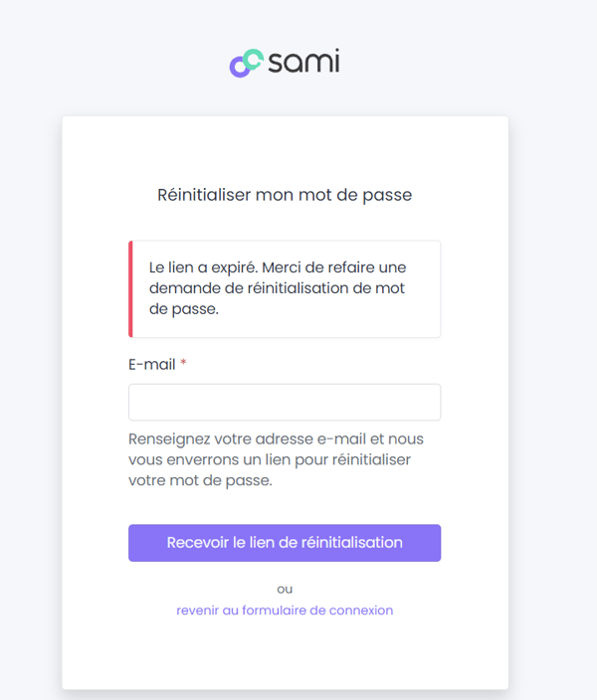Click the Réinitialiser mon mot de passe heading
Screen dimensions: 597x700
tap(285, 195)
